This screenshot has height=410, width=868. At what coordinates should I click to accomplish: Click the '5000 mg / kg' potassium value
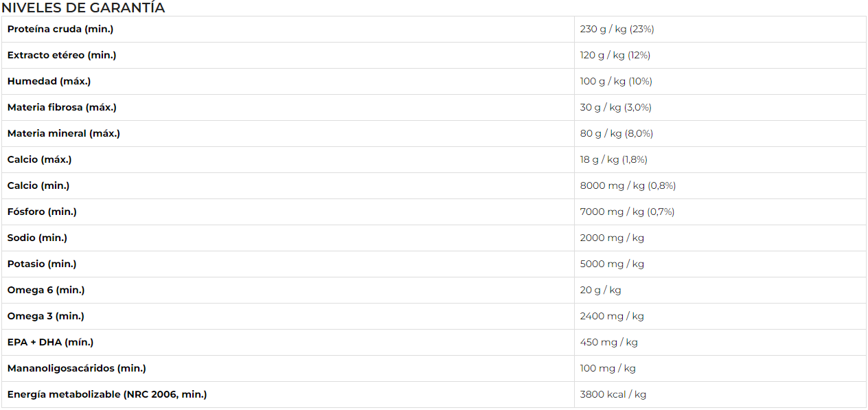click(612, 264)
